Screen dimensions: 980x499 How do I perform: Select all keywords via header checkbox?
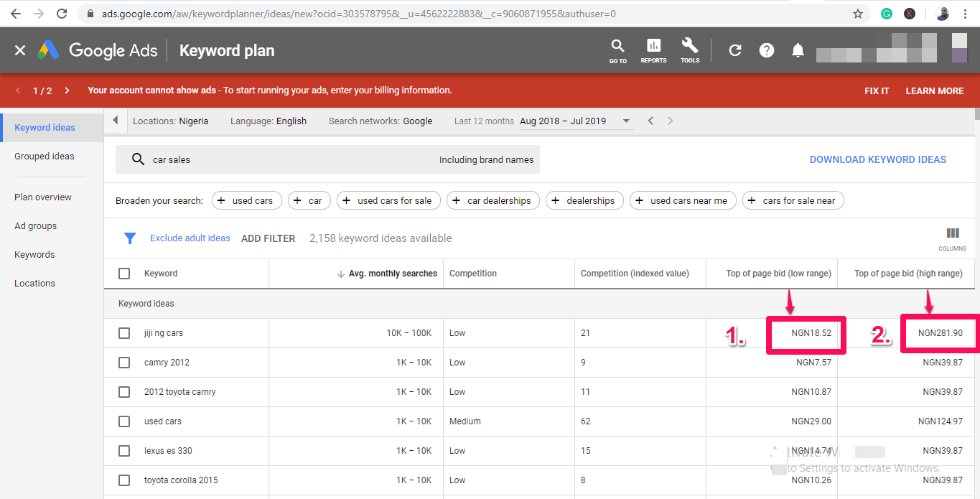[124, 273]
